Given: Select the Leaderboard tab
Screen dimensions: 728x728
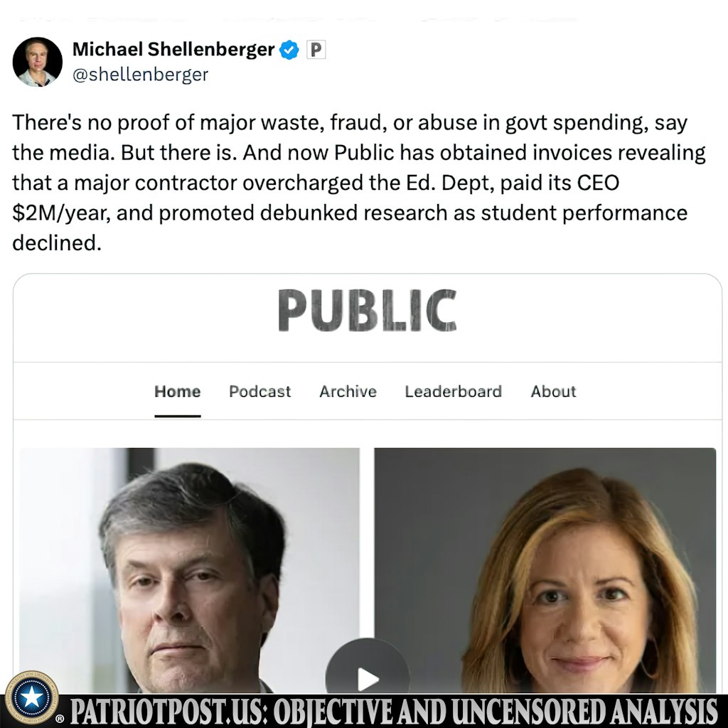Looking at the screenshot, I should (x=453, y=392).
